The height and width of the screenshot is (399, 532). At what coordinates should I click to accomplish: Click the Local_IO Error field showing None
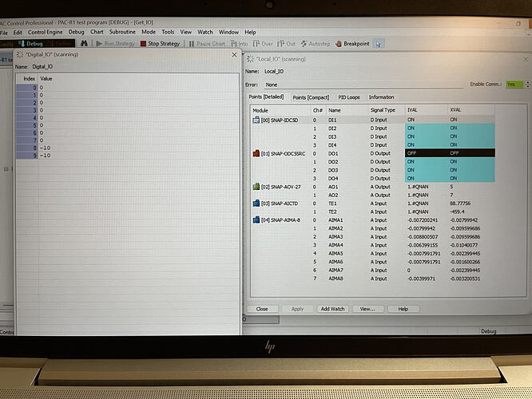[x=363, y=85]
